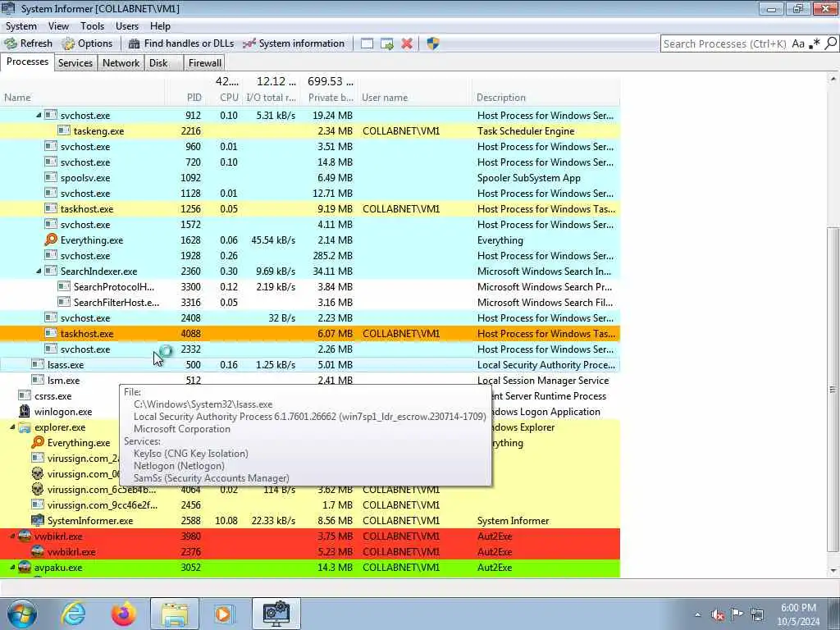Select the Processes tab

(27, 62)
